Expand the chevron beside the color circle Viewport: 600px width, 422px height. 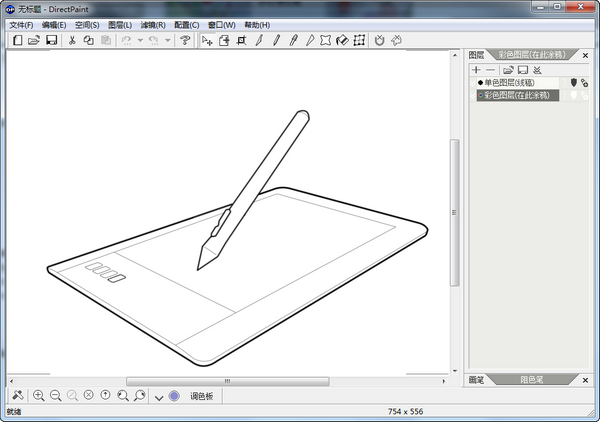(x=159, y=397)
